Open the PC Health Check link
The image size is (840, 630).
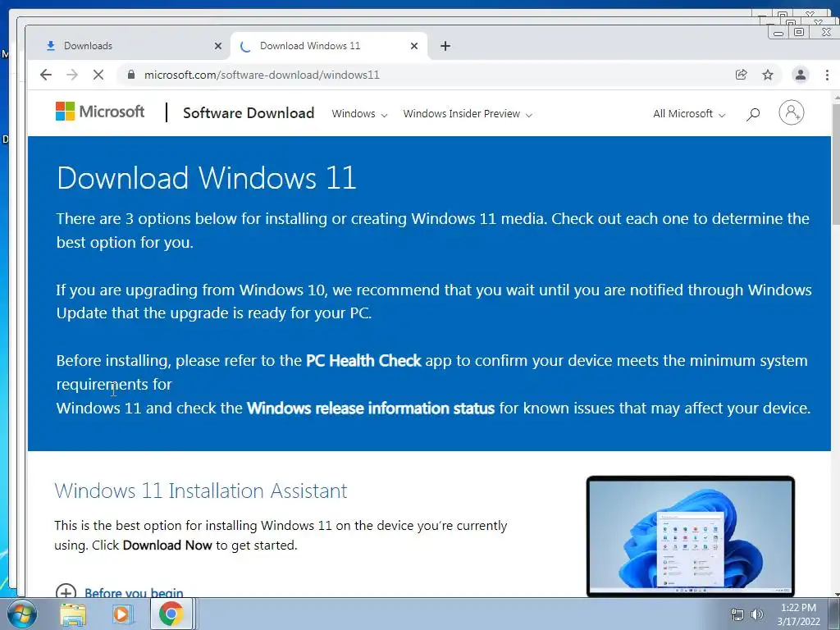pyautogui.click(x=363, y=361)
